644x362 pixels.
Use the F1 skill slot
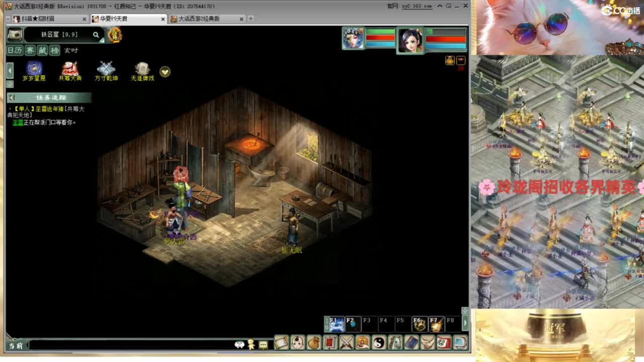(337, 324)
